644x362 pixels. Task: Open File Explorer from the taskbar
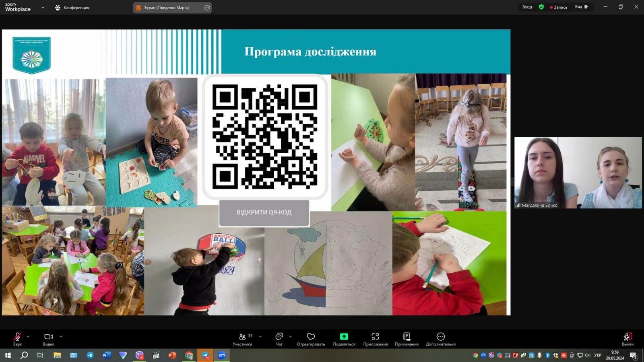pyautogui.click(x=57, y=355)
